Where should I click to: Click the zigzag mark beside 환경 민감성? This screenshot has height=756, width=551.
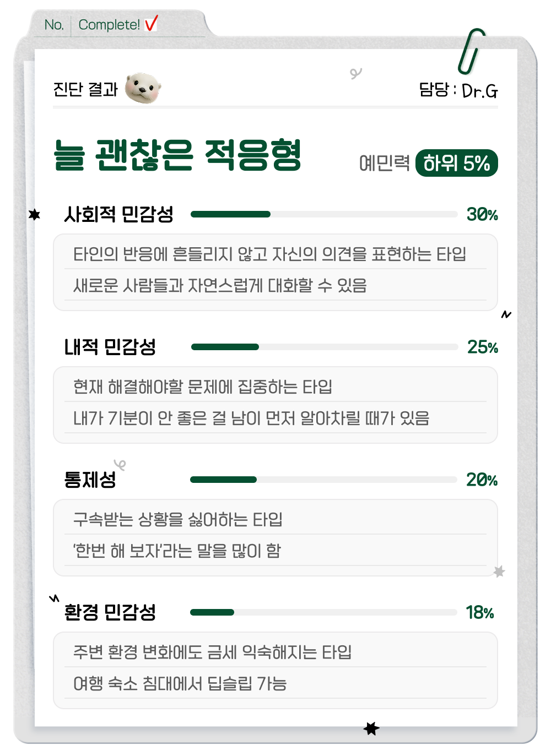pos(54,598)
